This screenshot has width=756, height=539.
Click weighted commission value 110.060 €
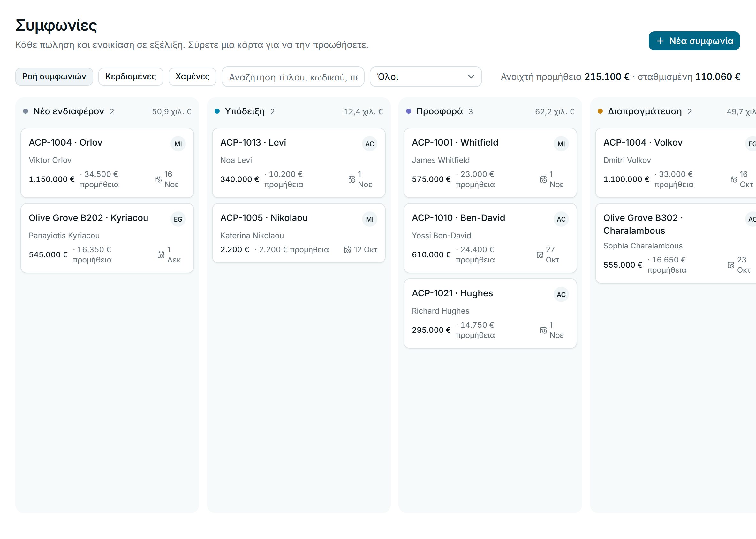(x=718, y=77)
